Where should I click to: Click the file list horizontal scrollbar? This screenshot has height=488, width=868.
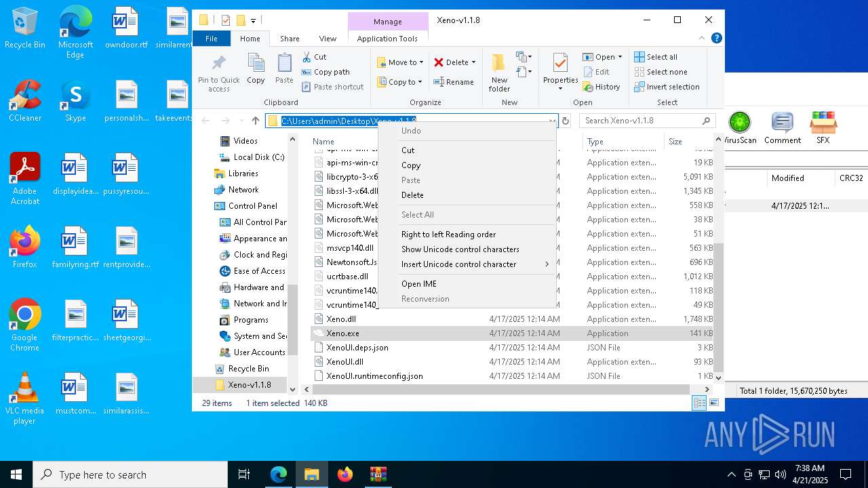tap(501, 389)
